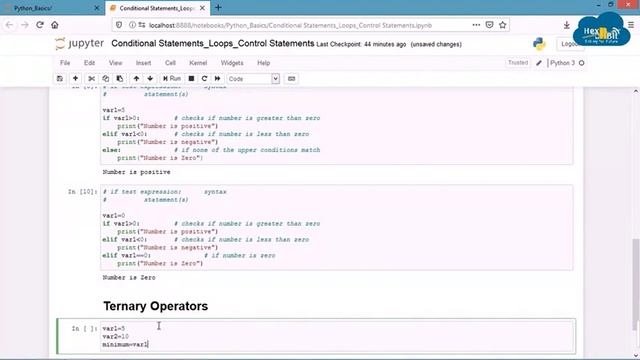Go back in browser history
Screen dimensions: 640x360
pyautogui.click(x=9, y=25)
